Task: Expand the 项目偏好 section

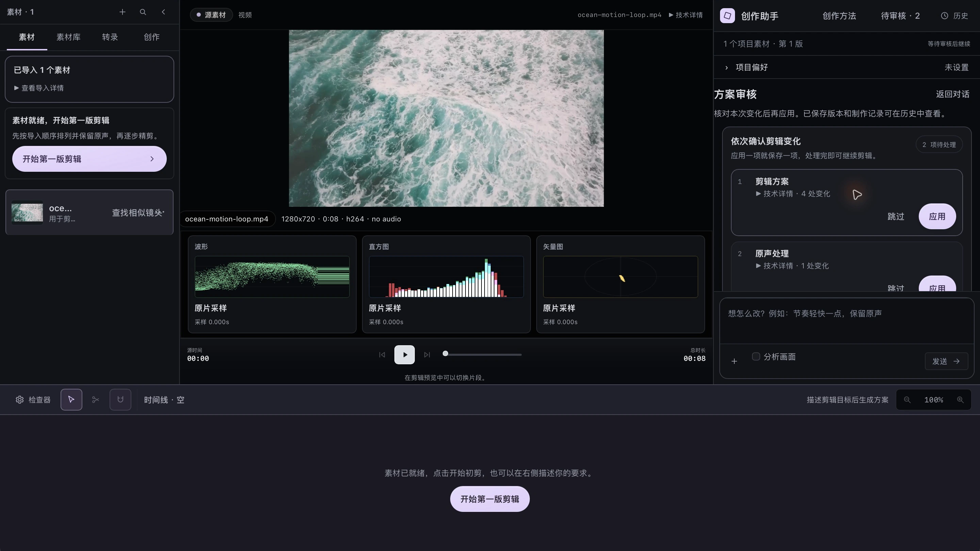Action: click(847, 67)
